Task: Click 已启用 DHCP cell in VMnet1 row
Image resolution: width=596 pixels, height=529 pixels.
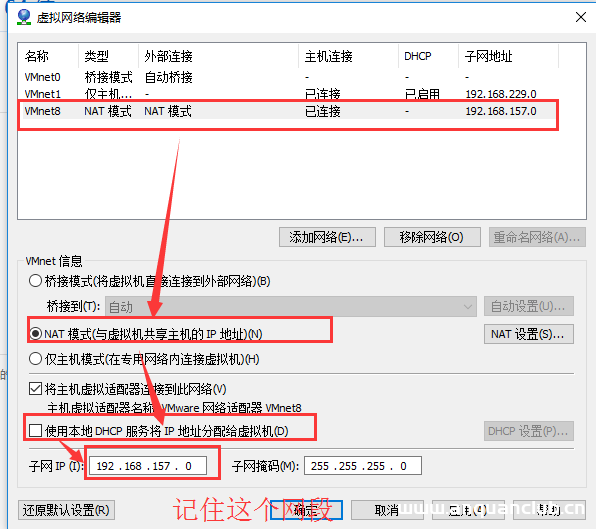Action: tap(422, 94)
